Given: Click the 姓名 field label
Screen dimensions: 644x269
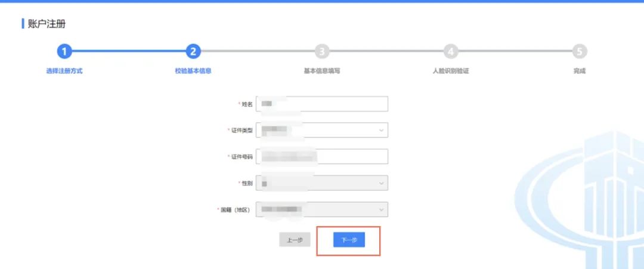Looking at the screenshot, I should [x=247, y=104].
